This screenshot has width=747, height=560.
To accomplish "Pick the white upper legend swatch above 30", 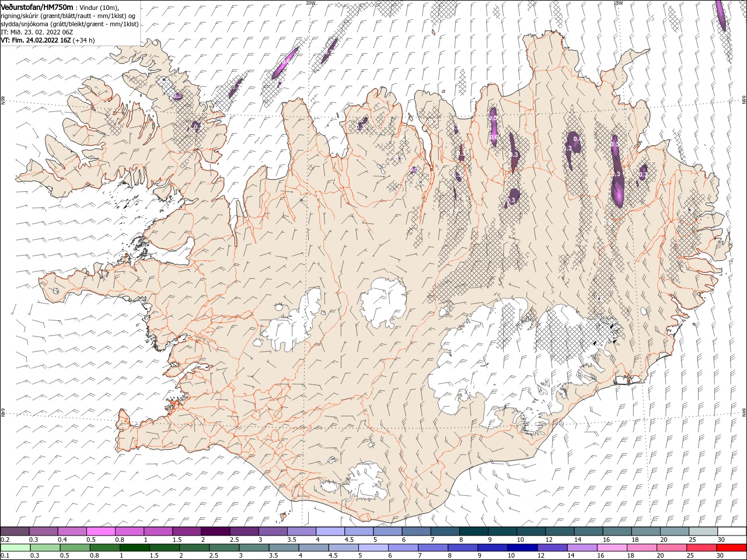I will click(x=731, y=531).
